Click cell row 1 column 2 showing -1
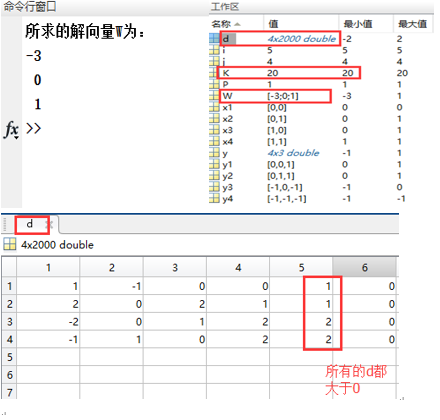The width and height of the screenshot is (440, 420). (112, 286)
